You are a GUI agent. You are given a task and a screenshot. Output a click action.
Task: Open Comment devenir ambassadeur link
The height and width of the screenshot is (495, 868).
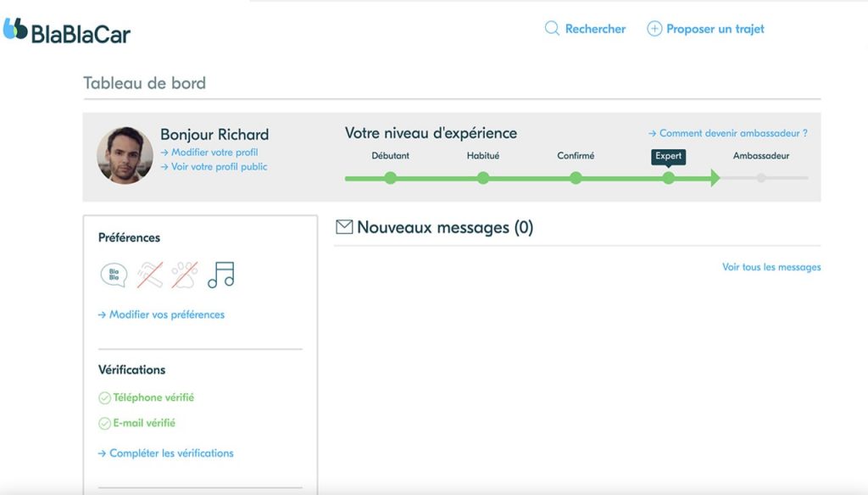click(728, 133)
